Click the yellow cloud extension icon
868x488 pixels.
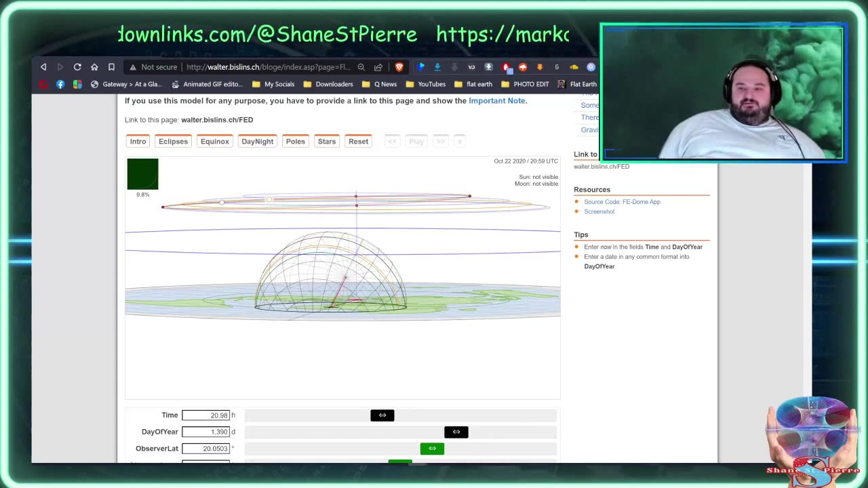574,67
